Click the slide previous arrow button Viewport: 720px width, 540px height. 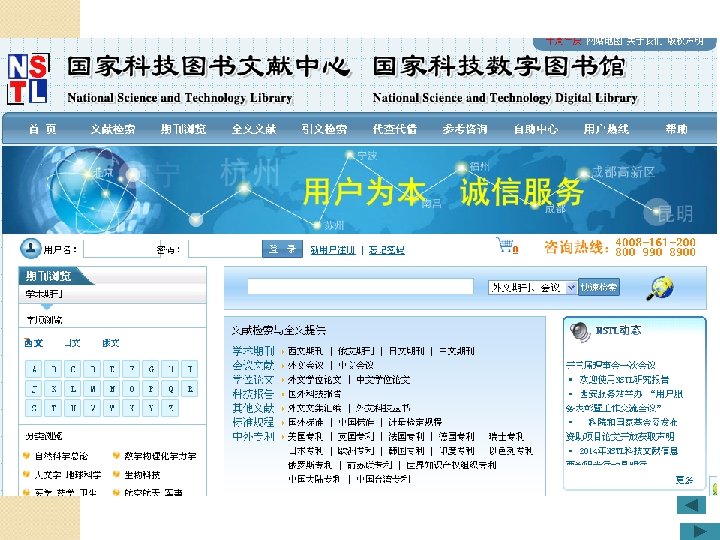(x=691, y=506)
